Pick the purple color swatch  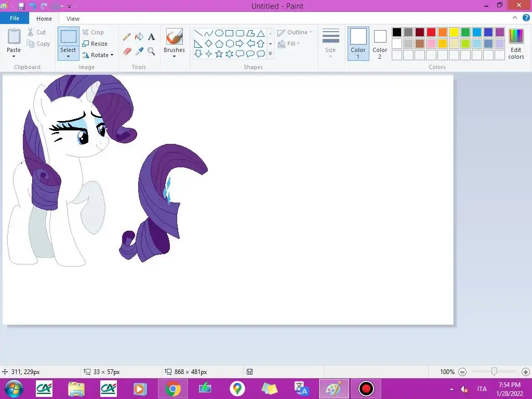500,32
